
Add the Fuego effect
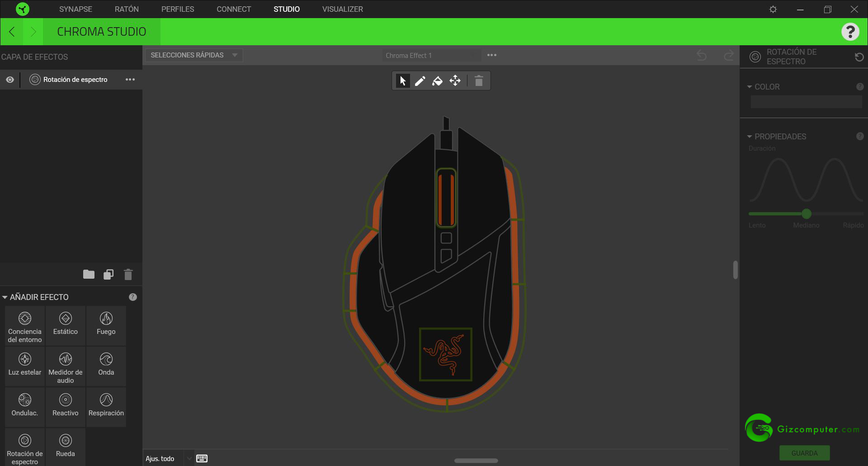coord(106,326)
